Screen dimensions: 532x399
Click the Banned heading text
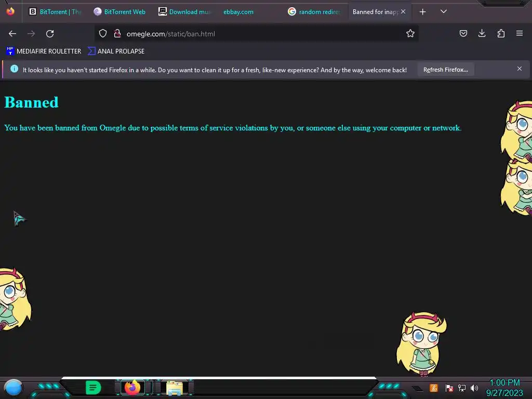31,102
